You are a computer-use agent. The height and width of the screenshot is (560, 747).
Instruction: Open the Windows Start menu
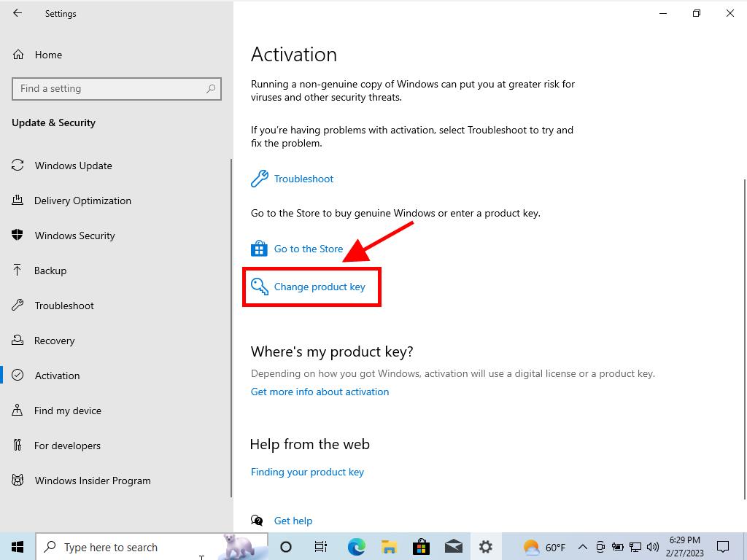pos(18,547)
